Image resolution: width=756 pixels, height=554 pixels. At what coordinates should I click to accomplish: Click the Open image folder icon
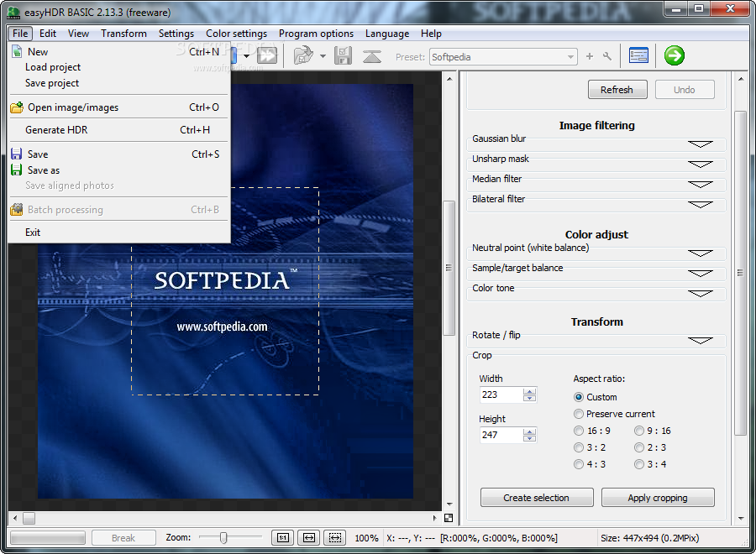coord(17,107)
